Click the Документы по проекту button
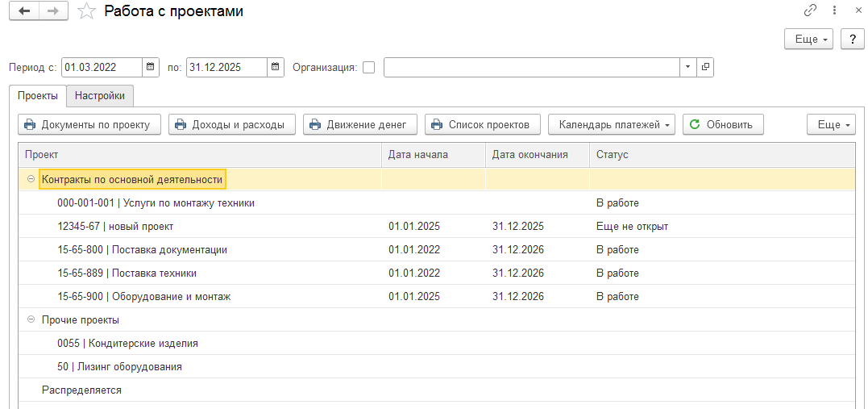The image size is (868, 409). (89, 124)
